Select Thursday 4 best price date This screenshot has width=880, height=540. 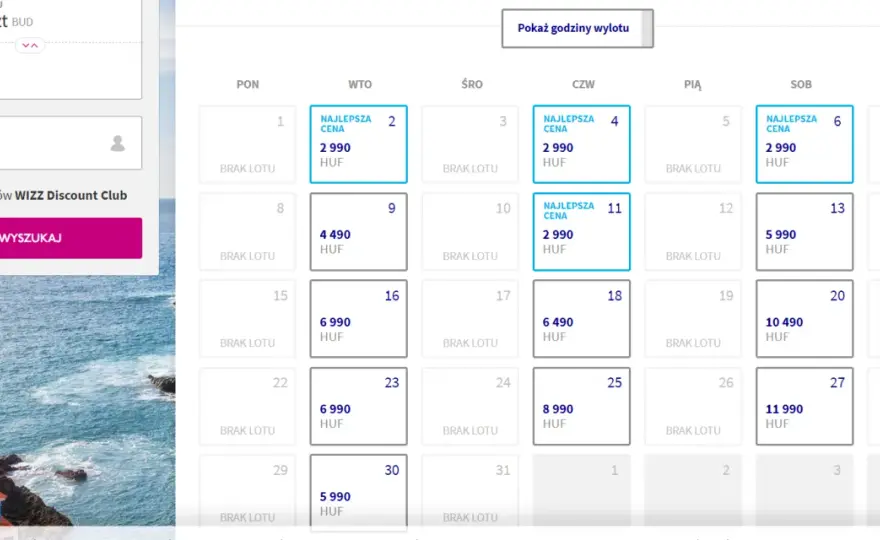click(581, 144)
